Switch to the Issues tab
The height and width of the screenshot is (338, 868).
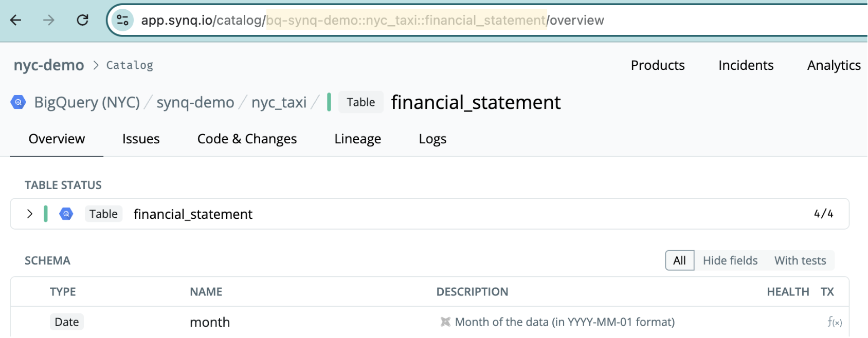point(141,139)
